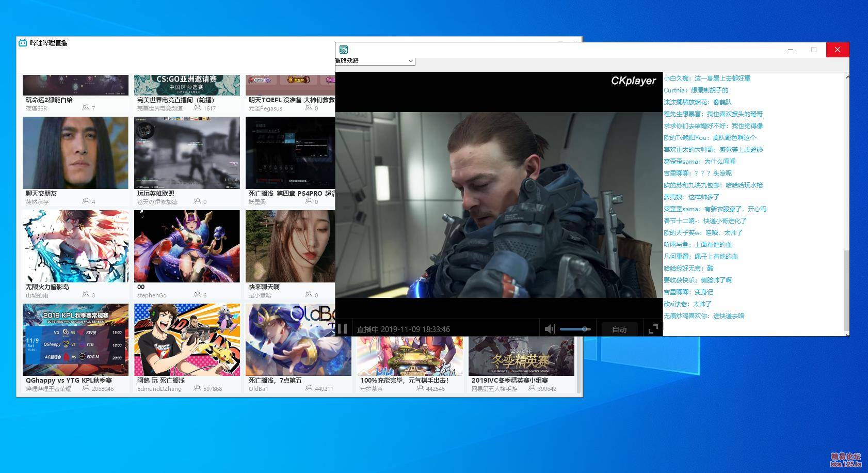
Task: Close the player window
Action: 838,50
